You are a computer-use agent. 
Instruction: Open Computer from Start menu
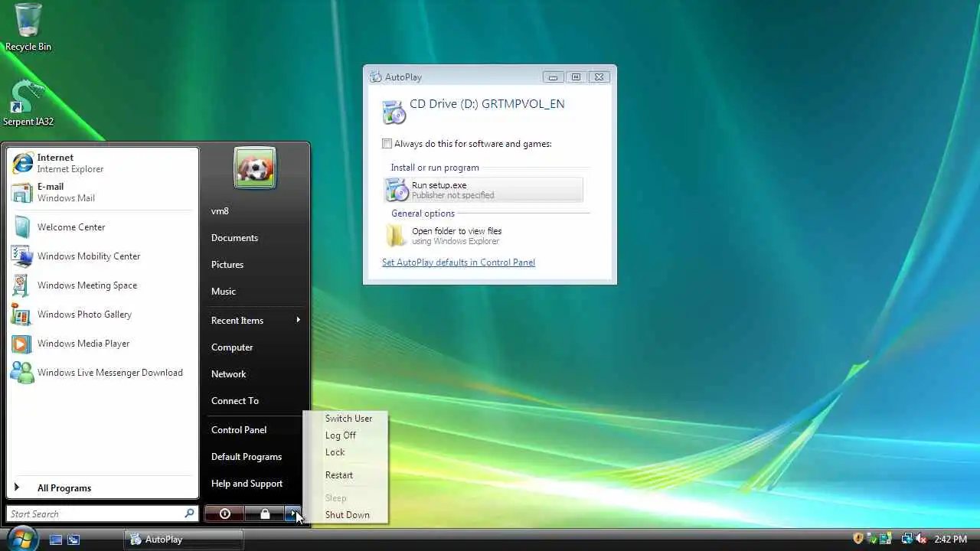point(255,347)
